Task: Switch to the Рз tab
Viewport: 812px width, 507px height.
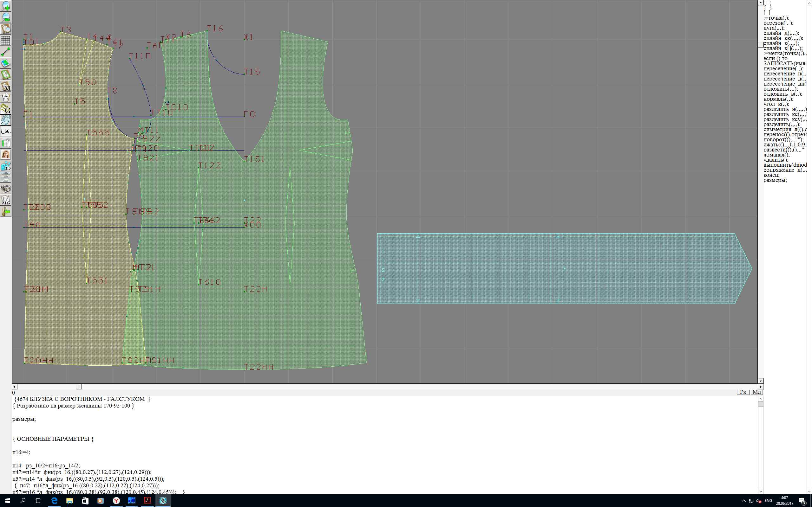Action: click(x=743, y=392)
